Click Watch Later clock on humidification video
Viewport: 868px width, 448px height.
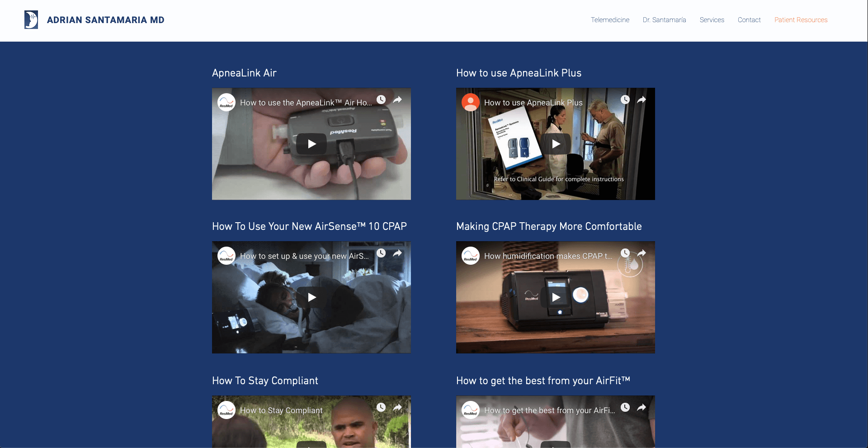tap(625, 253)
